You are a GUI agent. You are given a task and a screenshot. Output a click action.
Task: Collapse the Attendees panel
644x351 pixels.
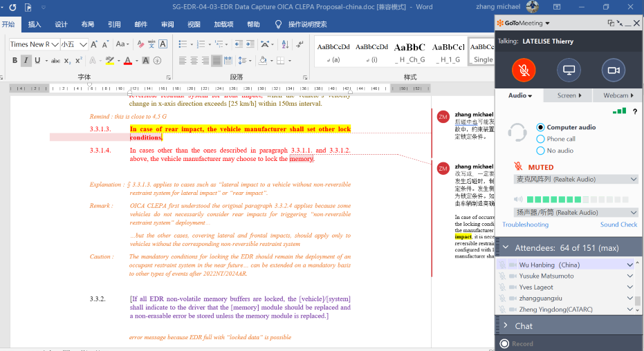point(506,247)
